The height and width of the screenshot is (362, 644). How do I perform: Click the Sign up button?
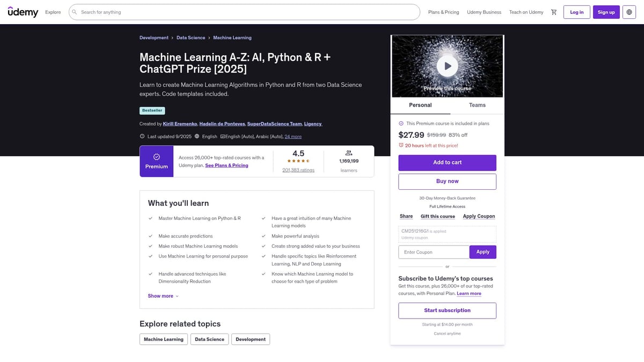tap(606, 12)
